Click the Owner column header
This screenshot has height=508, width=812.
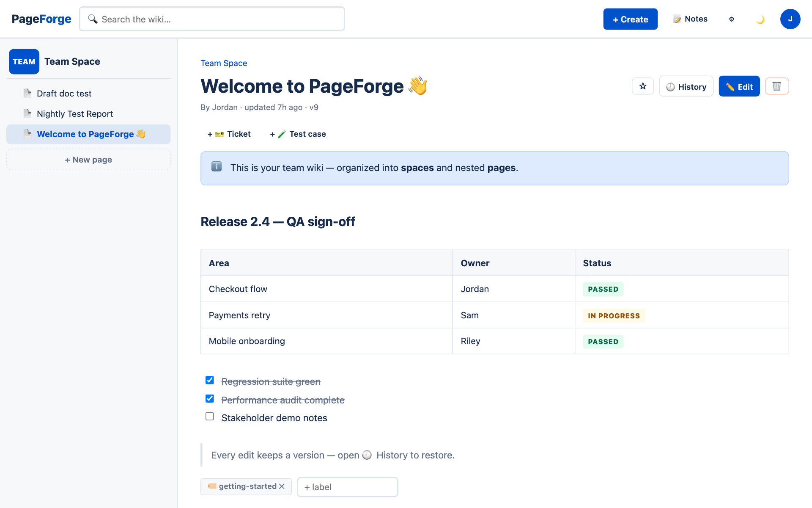pyautogui.click(x=513, y=263)
